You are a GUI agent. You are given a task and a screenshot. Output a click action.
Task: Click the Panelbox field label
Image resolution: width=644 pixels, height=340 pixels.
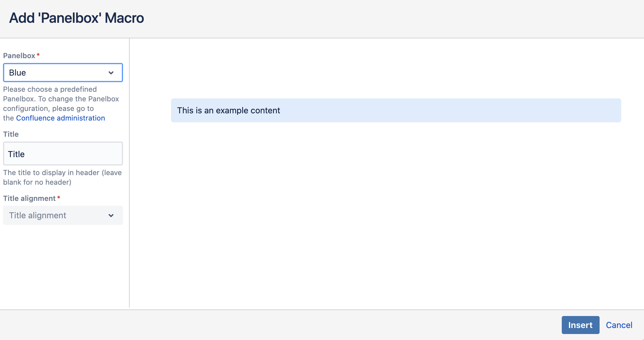point(19,56)
